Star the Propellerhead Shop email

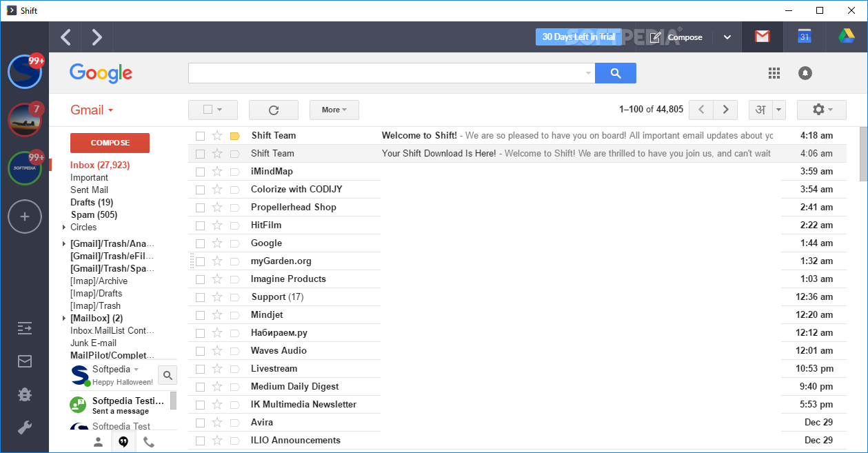[x=217, y=207]
